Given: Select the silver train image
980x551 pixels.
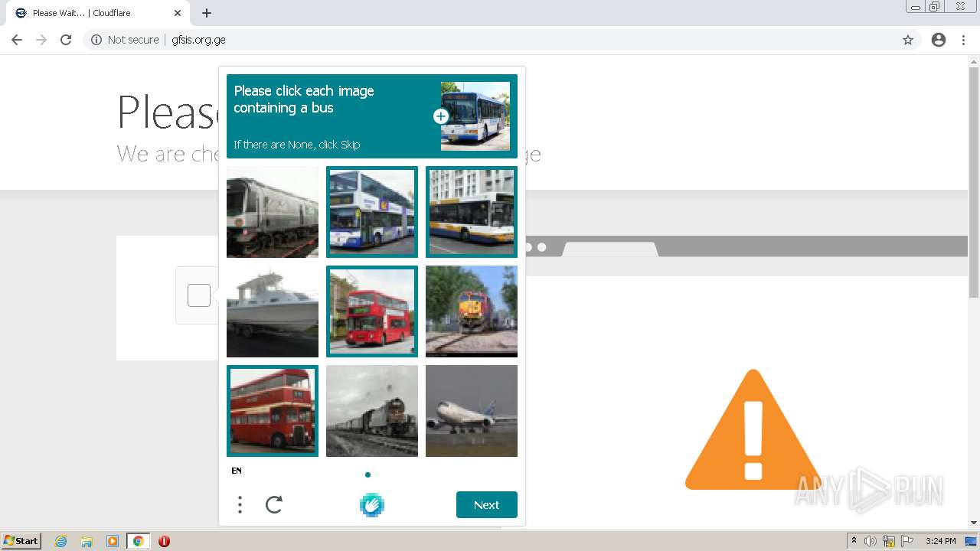Looking at the screenshot, I should [273, 212].
